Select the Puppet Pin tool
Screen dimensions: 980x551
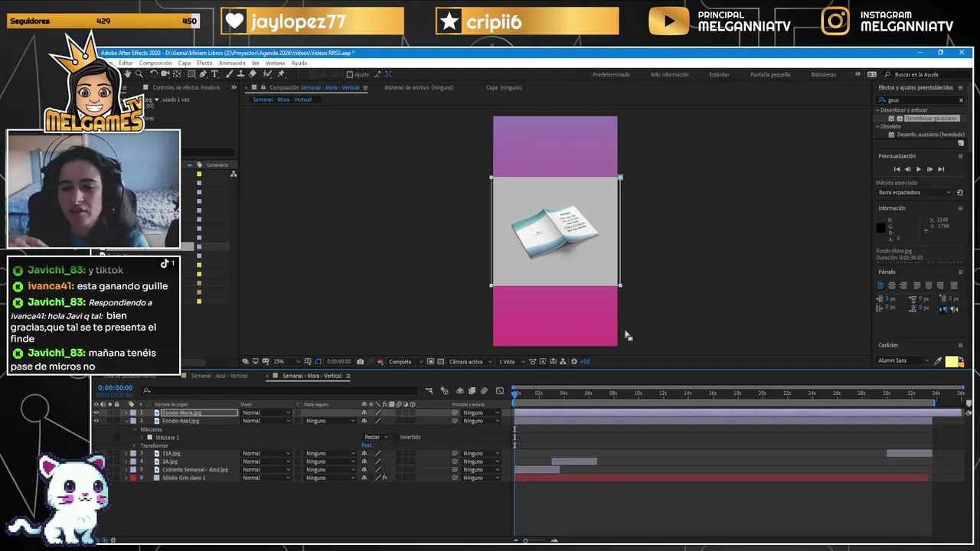(281, 74)
